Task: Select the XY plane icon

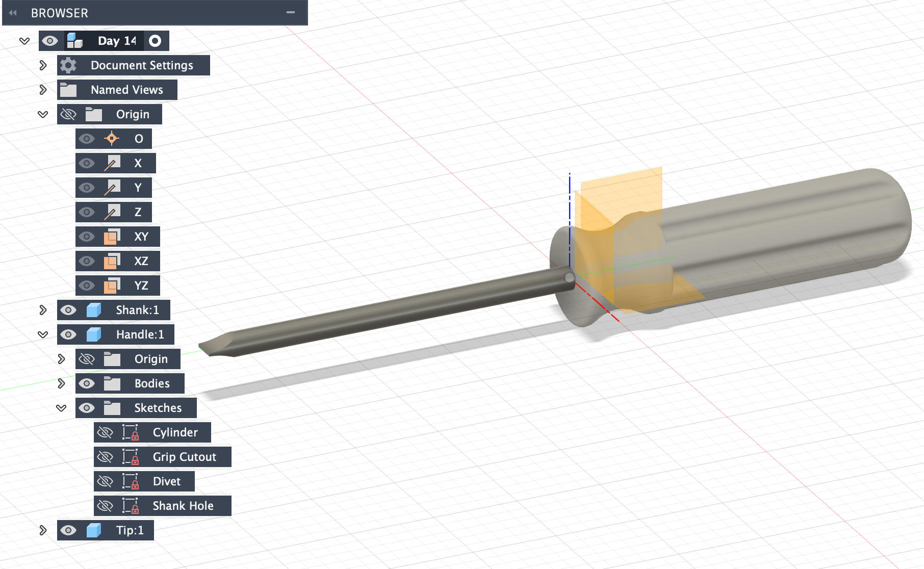Action: click(x=112, y=237)
